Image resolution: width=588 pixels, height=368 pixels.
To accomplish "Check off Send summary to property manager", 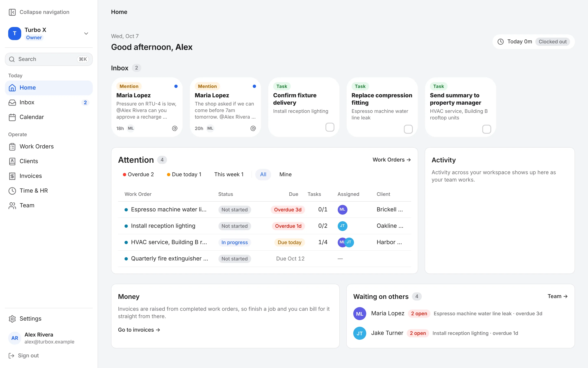I will (487, 129).
